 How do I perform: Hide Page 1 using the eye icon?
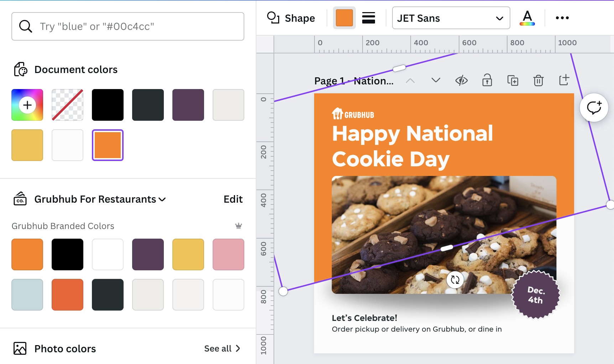click(x=461, y=80)
